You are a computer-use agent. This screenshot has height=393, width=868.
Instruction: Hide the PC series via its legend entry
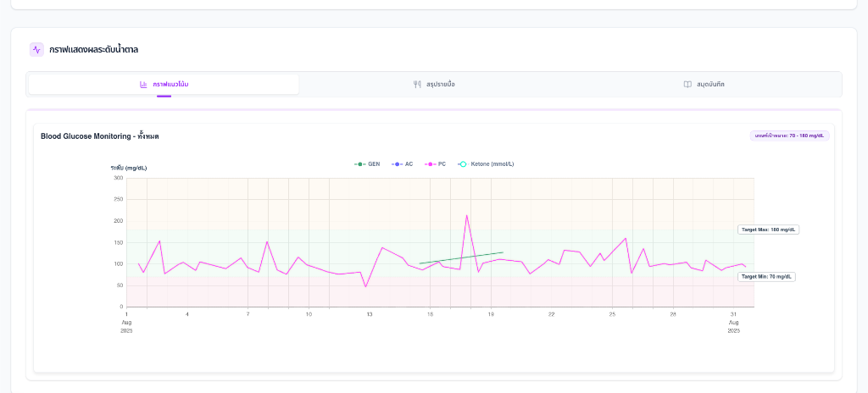coord(435,164)
